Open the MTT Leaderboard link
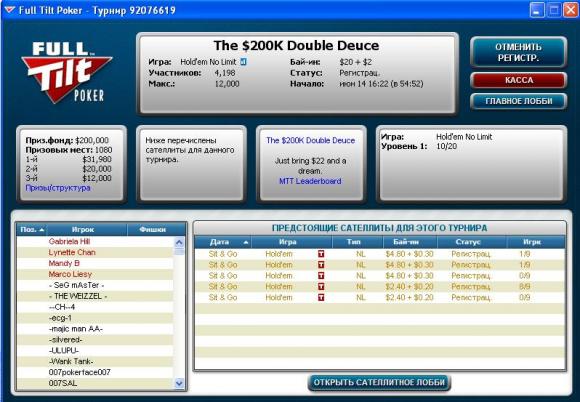580x402 pixels. (x=310, y=181)
